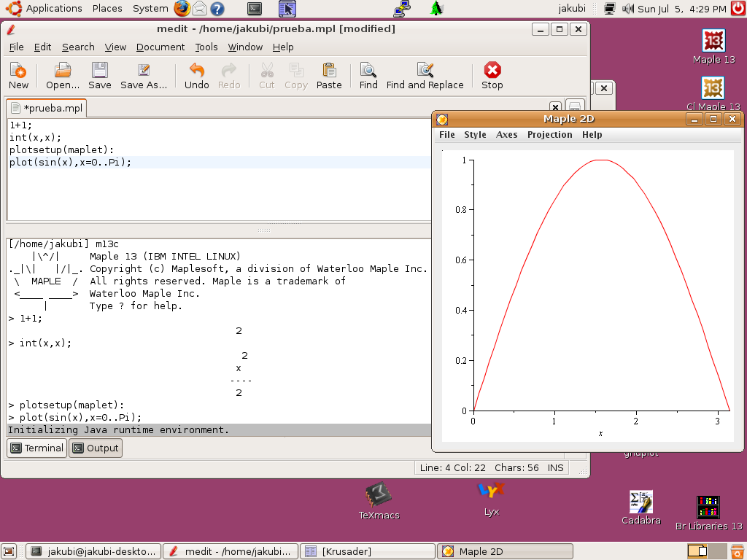Image resolution: width=747 pixels, height=560 pixels.
Task: Click the Redo toolbar icon
Action: (228, 76)
